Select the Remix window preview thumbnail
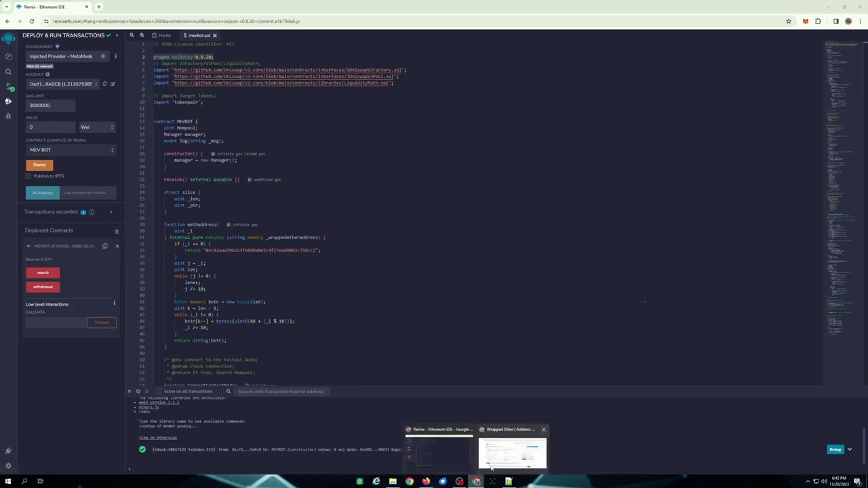Image resolution: width=868 pixels, height=488 pixels. (x=438, y=453)
